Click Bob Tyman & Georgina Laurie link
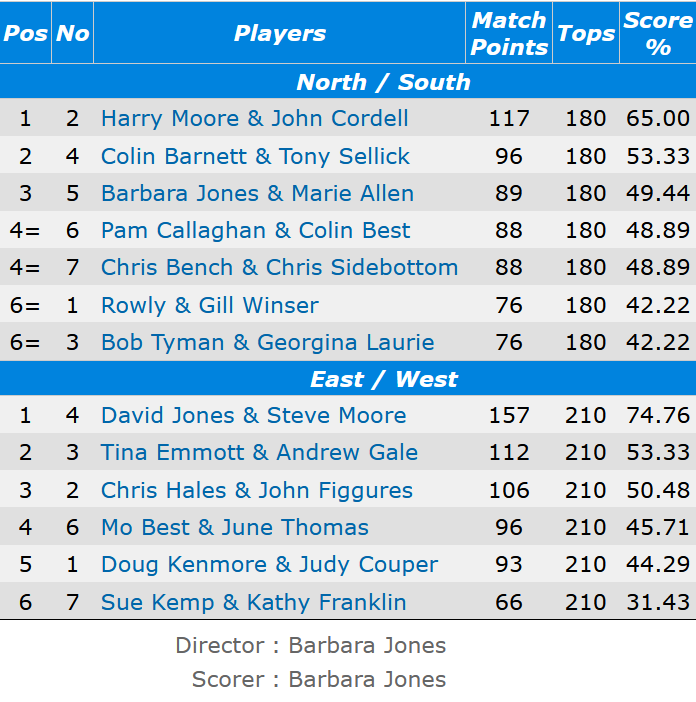This screenshot has width=696, height=702. coord(267,342)
